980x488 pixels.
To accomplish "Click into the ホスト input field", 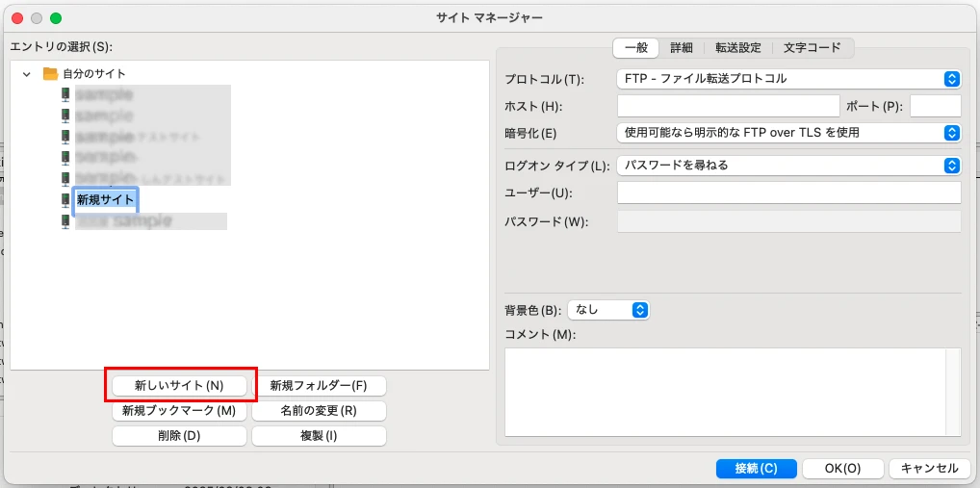I will [728, 106].
